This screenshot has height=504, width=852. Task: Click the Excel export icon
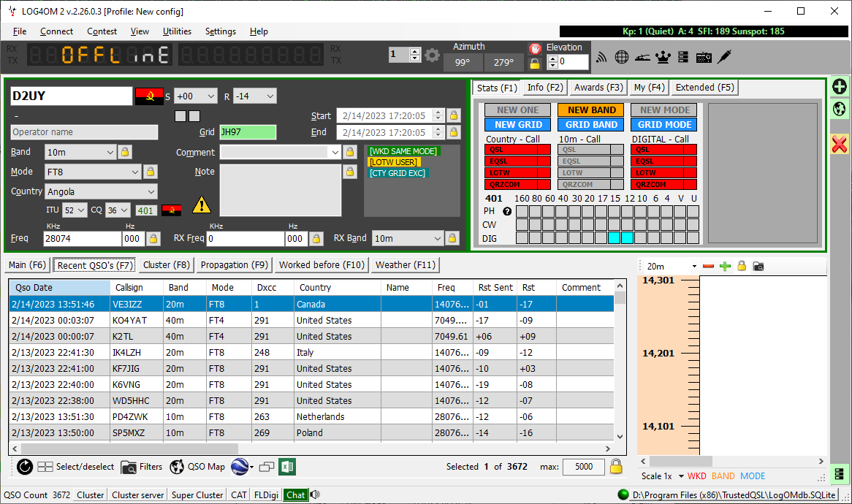[287, 467]
